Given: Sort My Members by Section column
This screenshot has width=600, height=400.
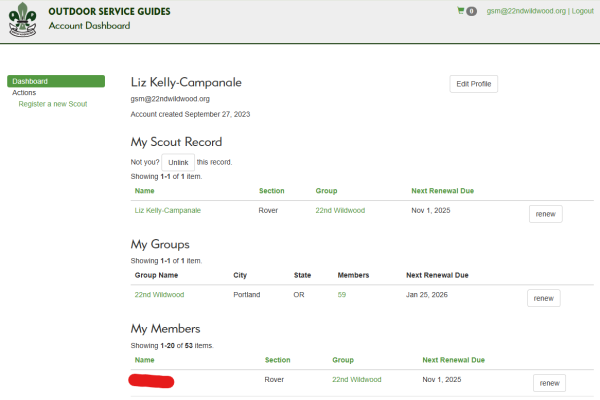Looking at the screenshot, I should 277,359.
